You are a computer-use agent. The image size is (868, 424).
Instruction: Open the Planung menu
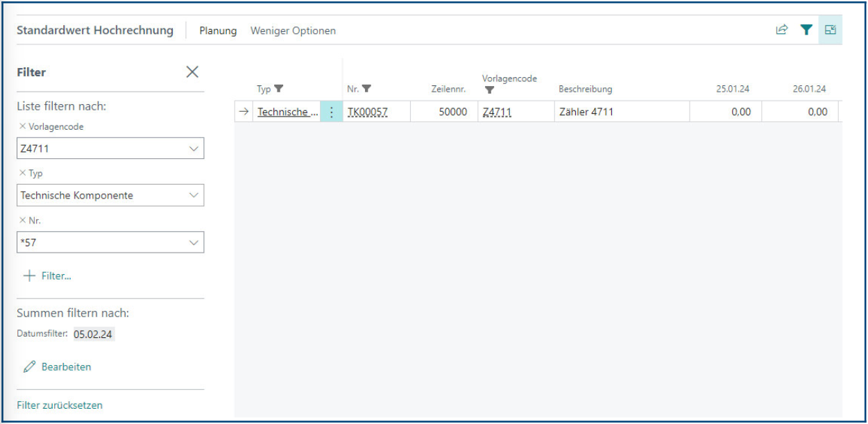pyautogui.click(x=218, y=31)
